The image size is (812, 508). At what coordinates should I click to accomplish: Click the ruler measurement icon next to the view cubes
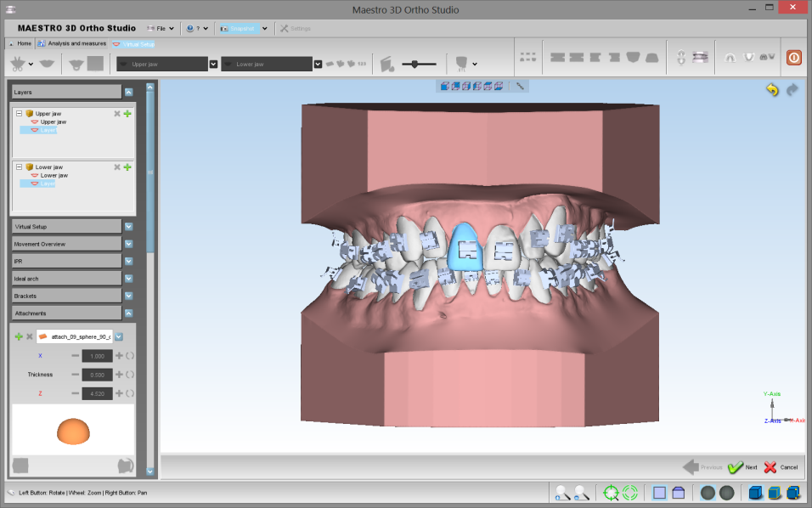pos(519,85)
